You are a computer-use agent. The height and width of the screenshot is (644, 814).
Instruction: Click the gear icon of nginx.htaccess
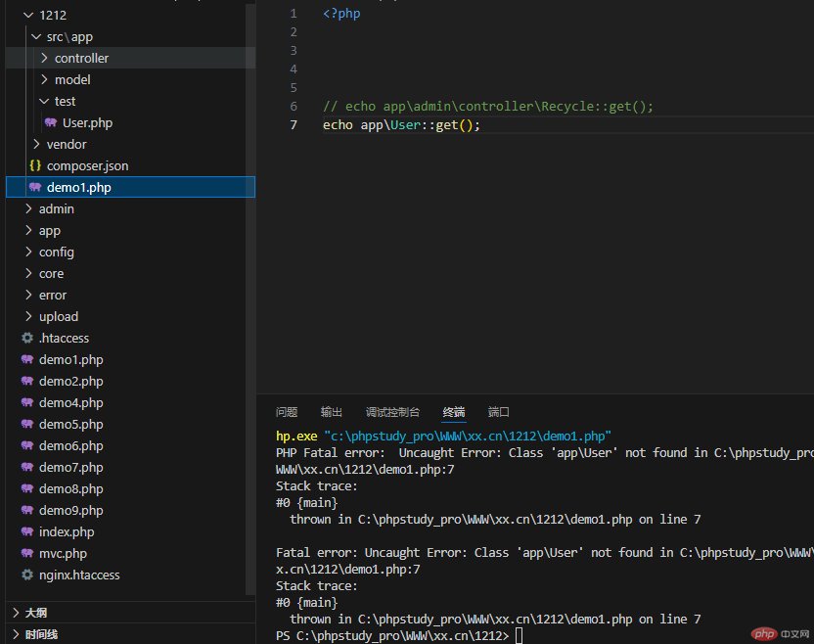click(27, 575)
